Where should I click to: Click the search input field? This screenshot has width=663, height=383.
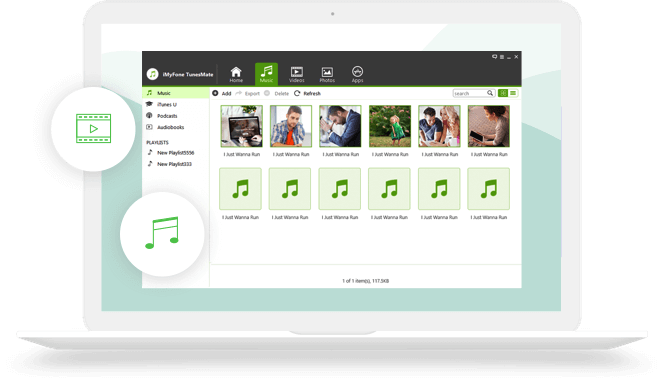click(x=469, y=93)
